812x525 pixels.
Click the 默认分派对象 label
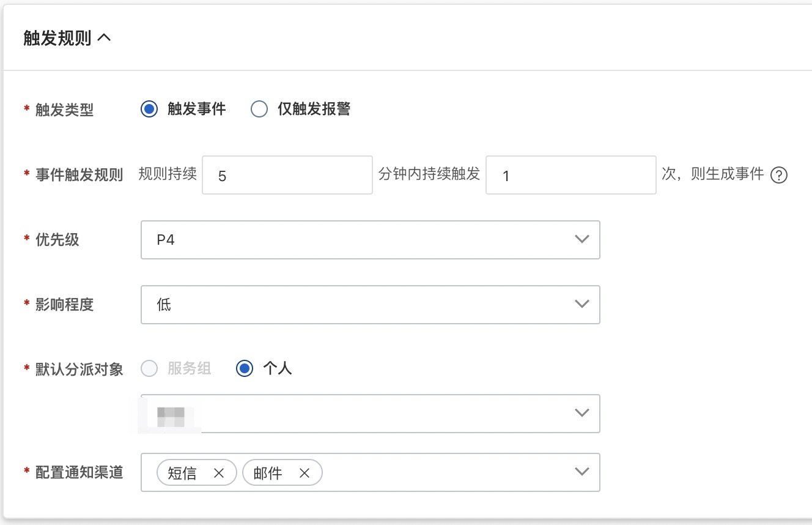[x=79, y=369]
